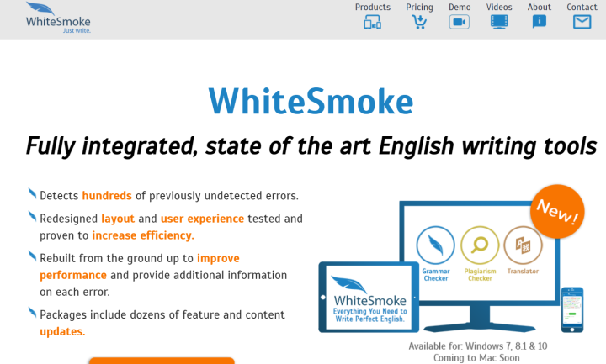Select the Products menu label

coord(373,7)
